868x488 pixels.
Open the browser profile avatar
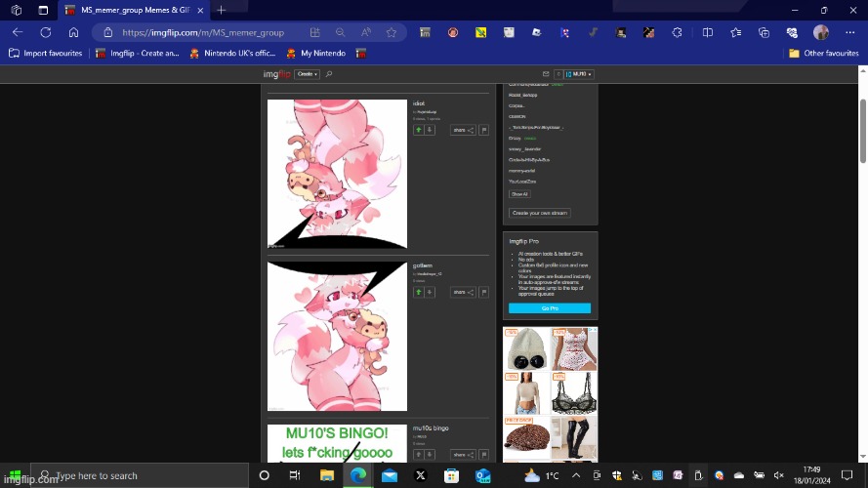tap(821, 32)
